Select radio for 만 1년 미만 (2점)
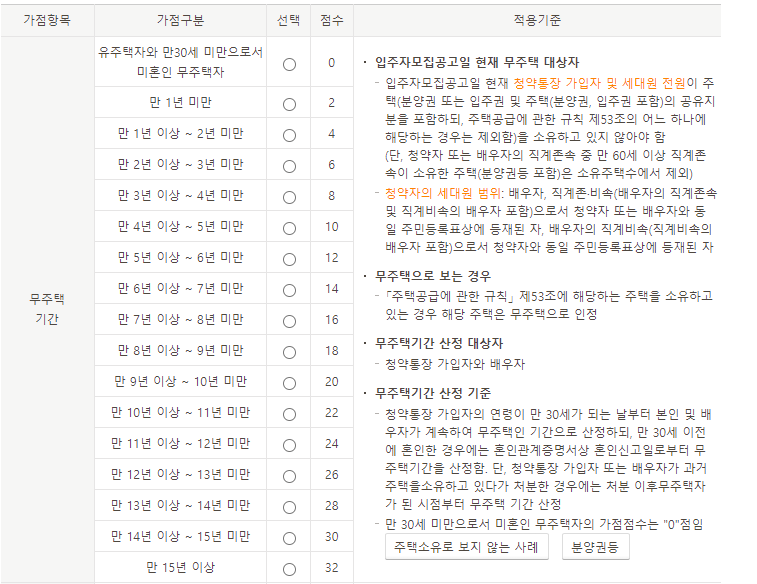 point(289,103)
